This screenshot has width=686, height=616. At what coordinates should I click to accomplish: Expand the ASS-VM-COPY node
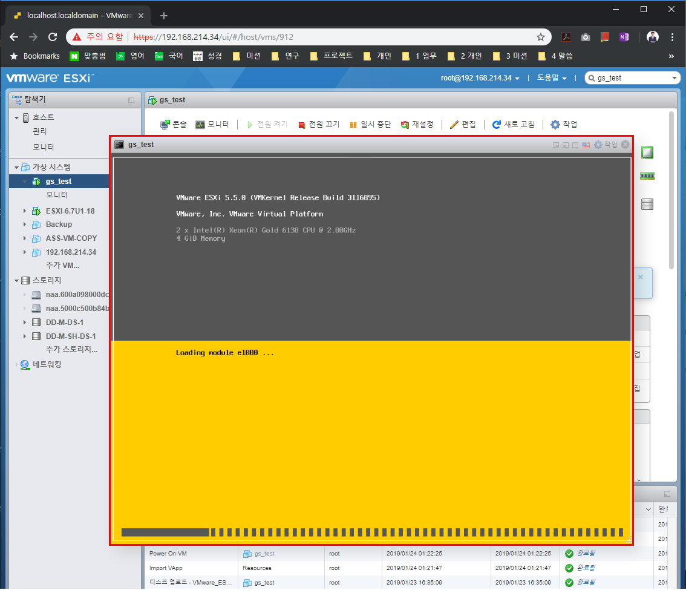point(25,238)
